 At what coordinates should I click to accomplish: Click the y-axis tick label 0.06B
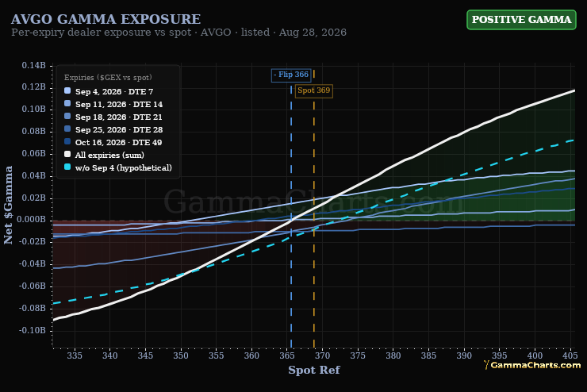(33, 153)
